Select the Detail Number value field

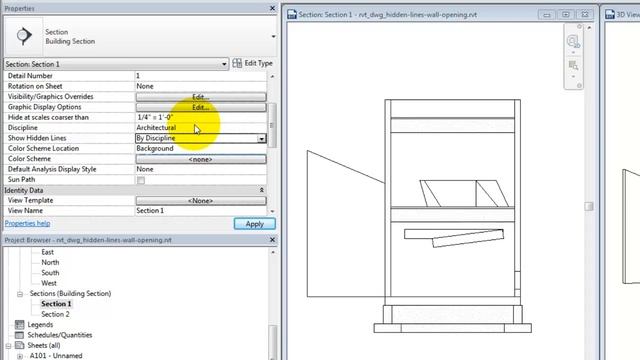coord(200,76)
